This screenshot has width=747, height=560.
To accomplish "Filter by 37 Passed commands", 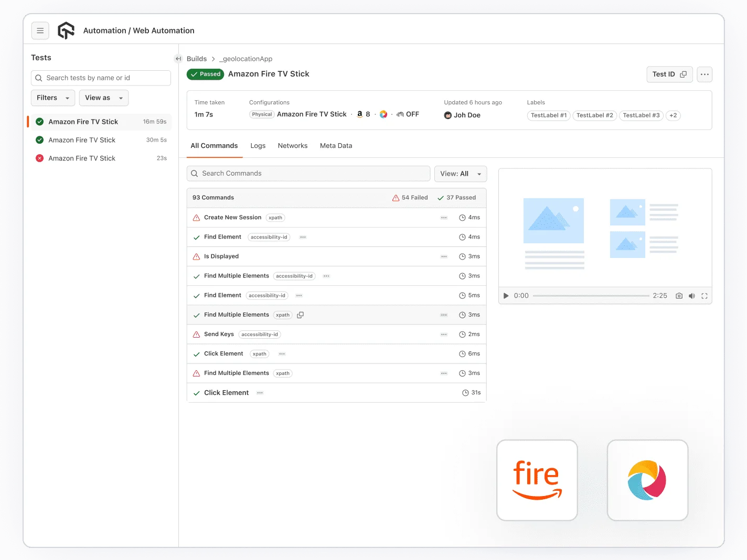I will (x=456, y=198).
